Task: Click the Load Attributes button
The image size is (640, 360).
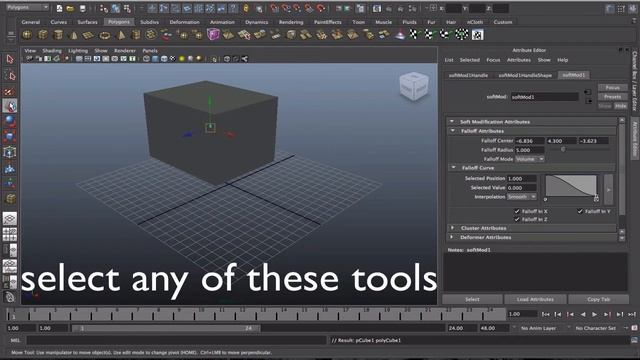Action: click(535, 299)
